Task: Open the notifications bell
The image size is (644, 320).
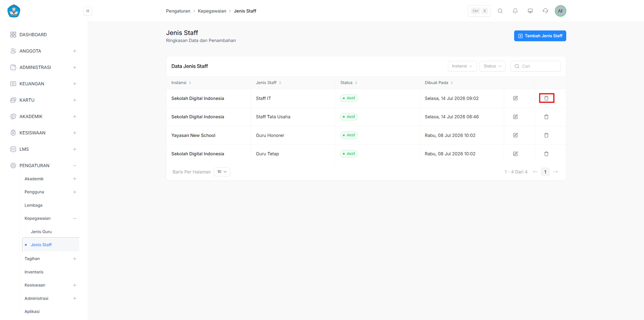Action: [515, 11]
